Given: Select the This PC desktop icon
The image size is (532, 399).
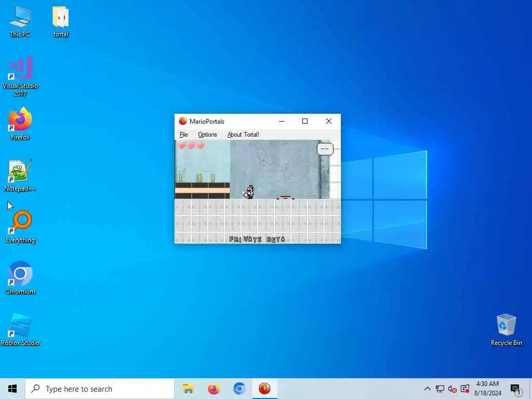Looking at the screenshot, I should (20, 22).
